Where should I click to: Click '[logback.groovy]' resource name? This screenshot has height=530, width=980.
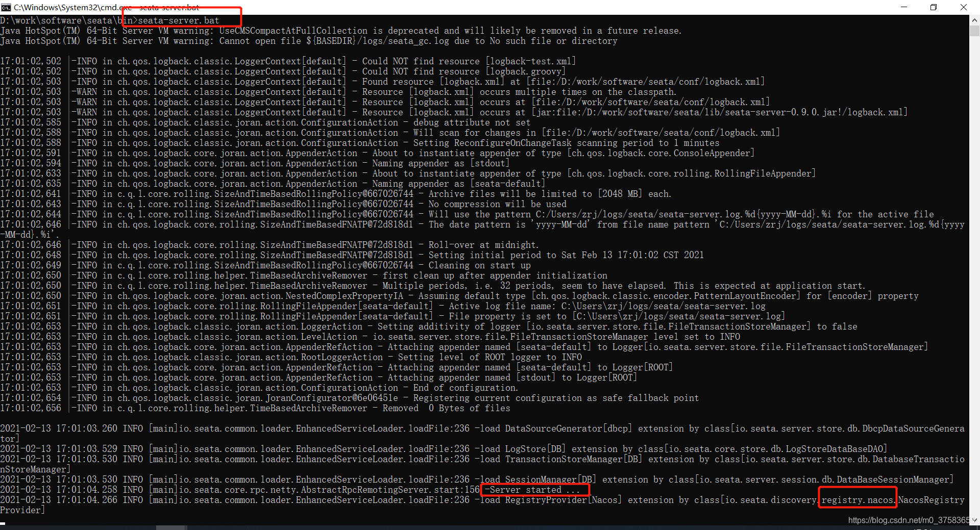pos(526,71)
